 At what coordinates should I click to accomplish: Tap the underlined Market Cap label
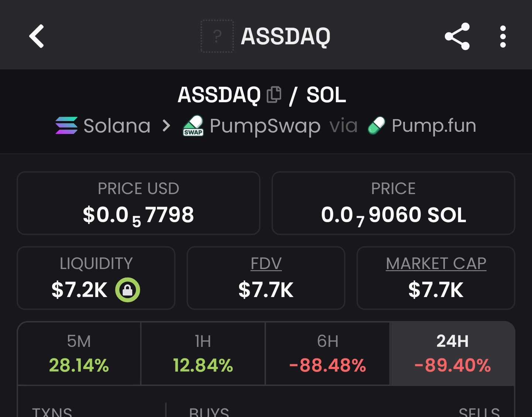click(x=436, y=263)
